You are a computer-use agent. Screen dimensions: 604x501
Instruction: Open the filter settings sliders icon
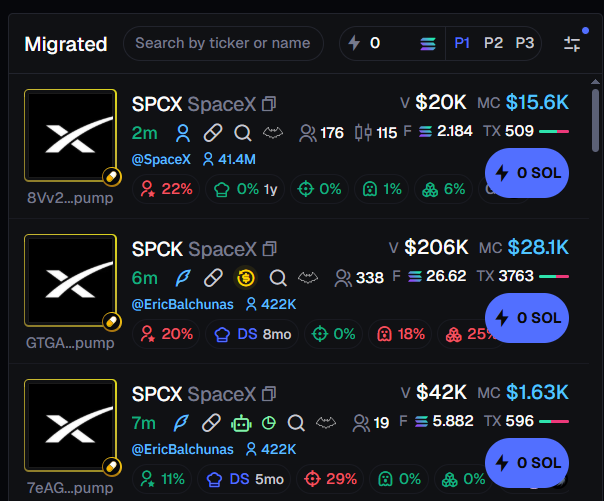(572, 44)
